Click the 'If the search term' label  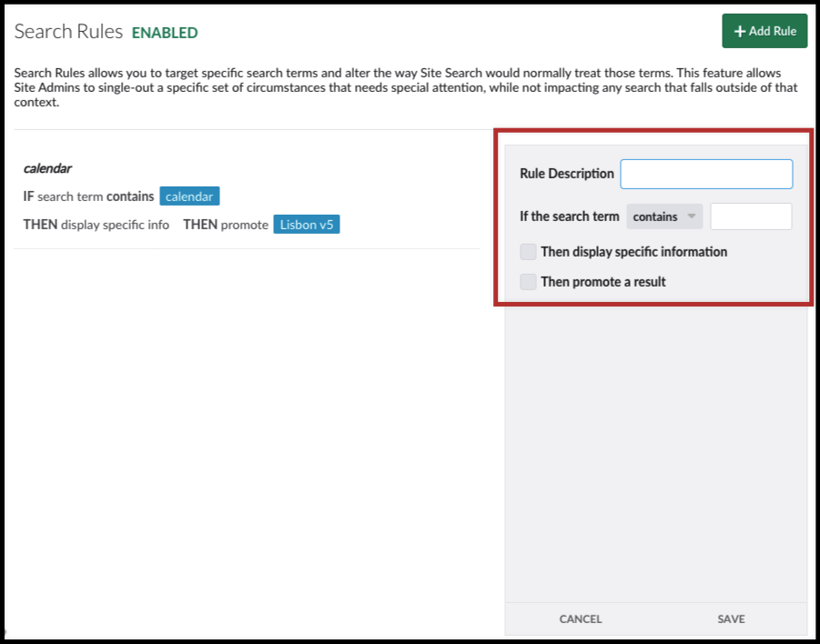tap(570, 216)
